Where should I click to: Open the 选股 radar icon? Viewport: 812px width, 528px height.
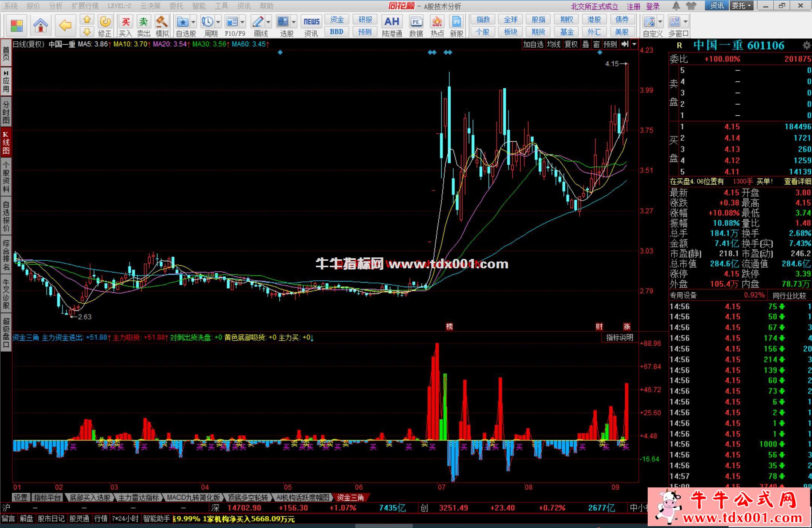click(283, 21)
